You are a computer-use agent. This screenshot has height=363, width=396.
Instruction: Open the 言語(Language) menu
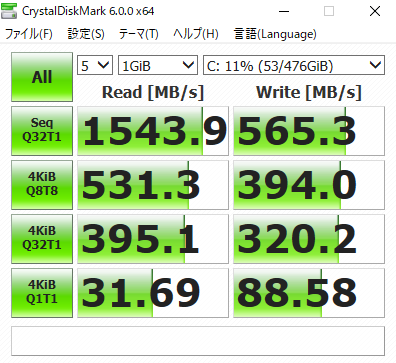[275, 34]
